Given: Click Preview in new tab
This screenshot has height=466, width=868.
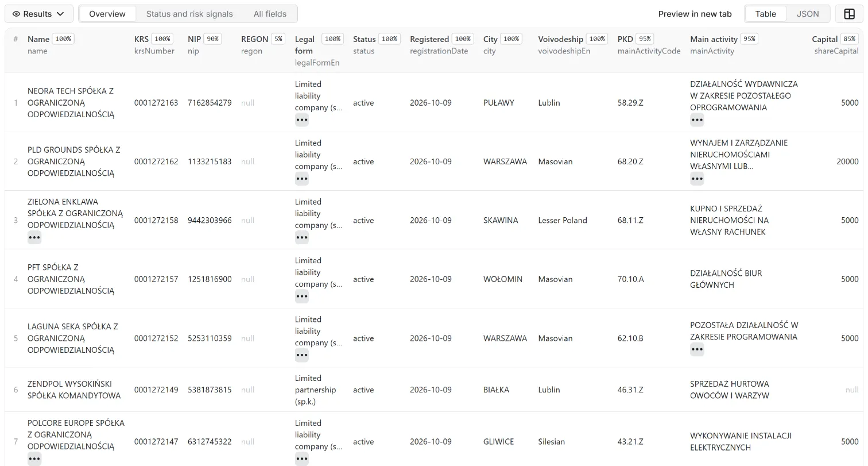Looking at the screenshot, I should point(695,14).
